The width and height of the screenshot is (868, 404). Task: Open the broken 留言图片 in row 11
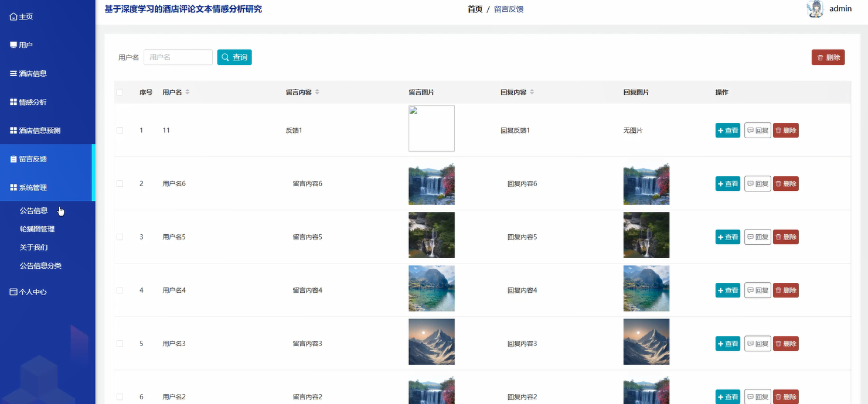[431, 128]
